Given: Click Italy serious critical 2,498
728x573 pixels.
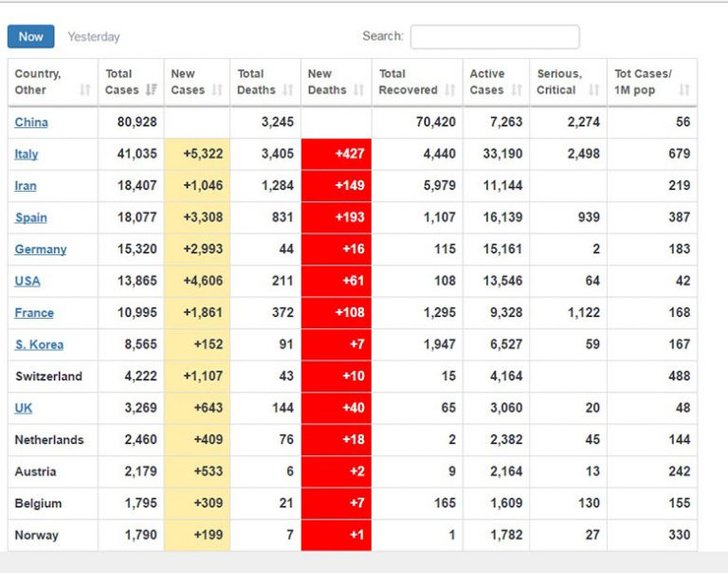Looking at the screenshot, I should point(584,154).
